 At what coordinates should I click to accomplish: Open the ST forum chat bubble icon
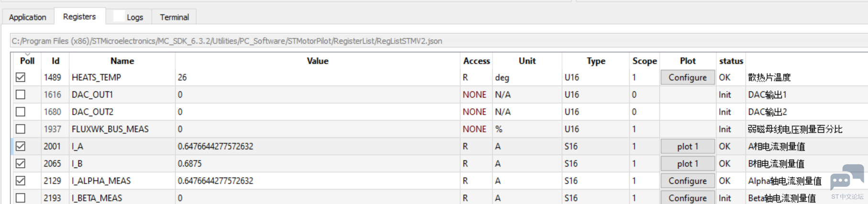(847, 178)
